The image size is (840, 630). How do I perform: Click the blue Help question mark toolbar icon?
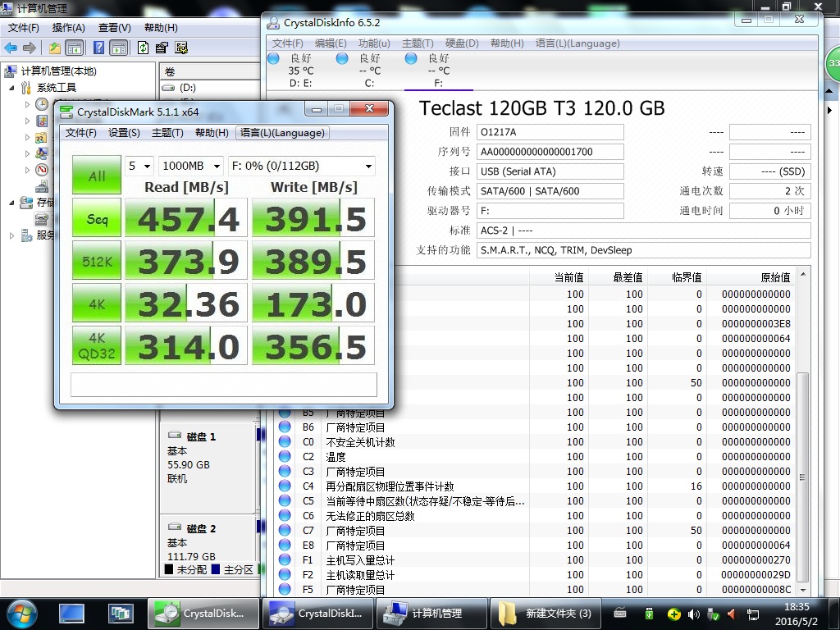point(98,48)
